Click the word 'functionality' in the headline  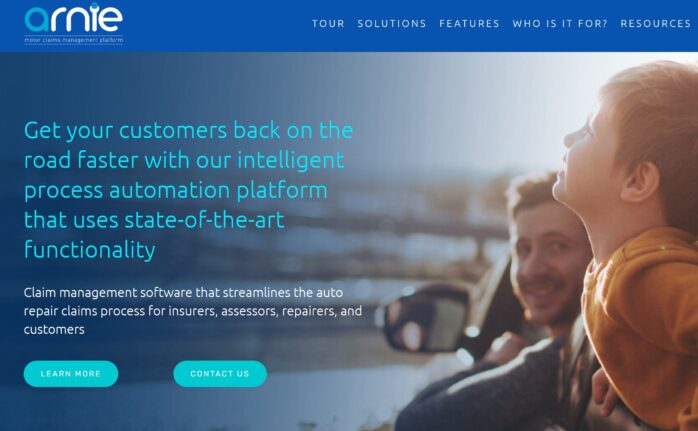89,249
